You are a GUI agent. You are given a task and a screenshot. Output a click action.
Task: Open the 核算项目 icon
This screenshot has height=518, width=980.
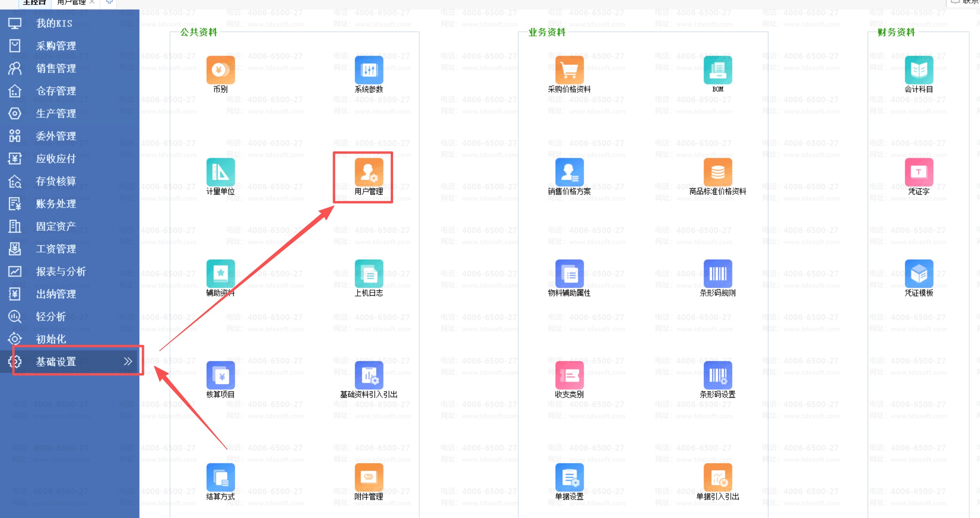(x=220, y=375)
